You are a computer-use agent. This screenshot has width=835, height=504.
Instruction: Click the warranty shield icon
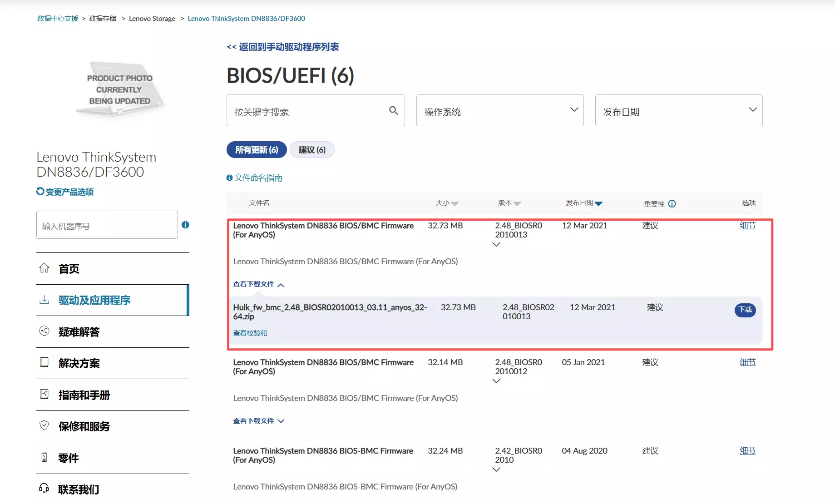coord(44,425)
